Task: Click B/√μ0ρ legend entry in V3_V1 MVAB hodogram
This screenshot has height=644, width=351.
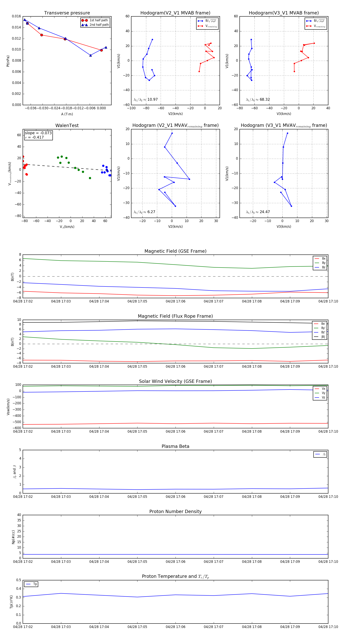Action: click(316, 21)
